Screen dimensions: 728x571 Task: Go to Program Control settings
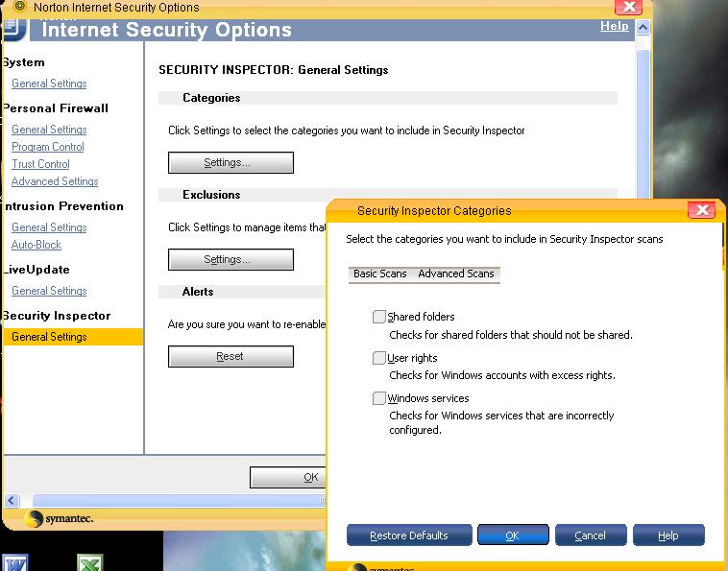pos(48,147)
